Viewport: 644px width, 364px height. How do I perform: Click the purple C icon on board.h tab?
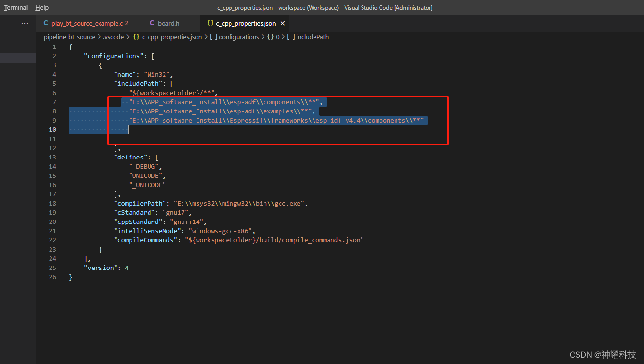point(152,22)
